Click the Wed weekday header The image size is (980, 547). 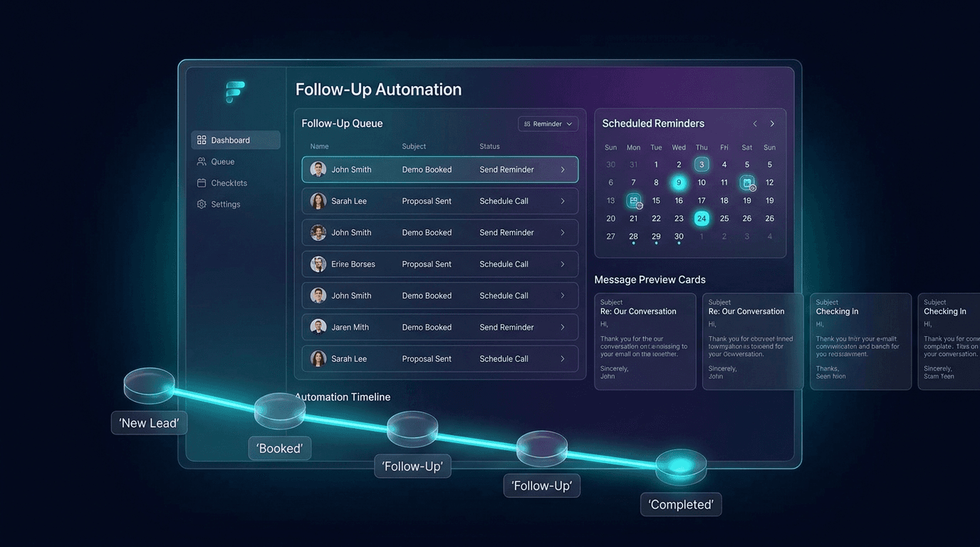pyautogui.click(x=679, y=147)
